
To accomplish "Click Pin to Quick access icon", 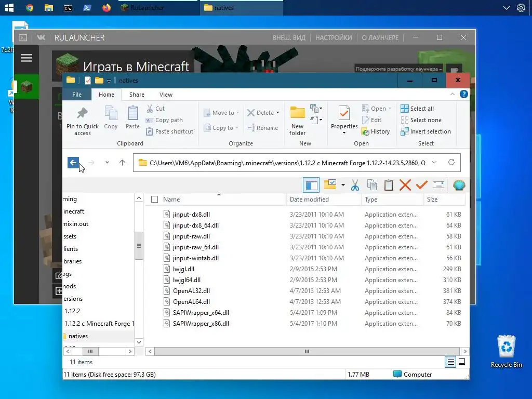I will (x=82, y=113).
